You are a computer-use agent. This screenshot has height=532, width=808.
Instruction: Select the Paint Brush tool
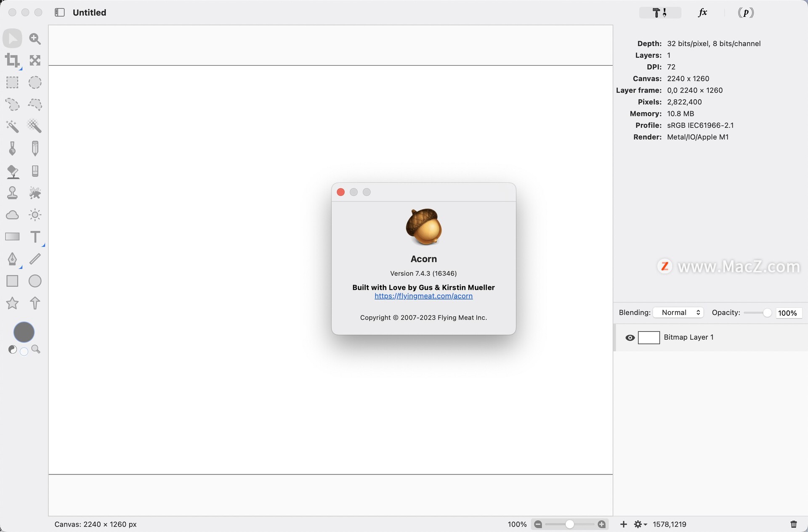point(12,148)
